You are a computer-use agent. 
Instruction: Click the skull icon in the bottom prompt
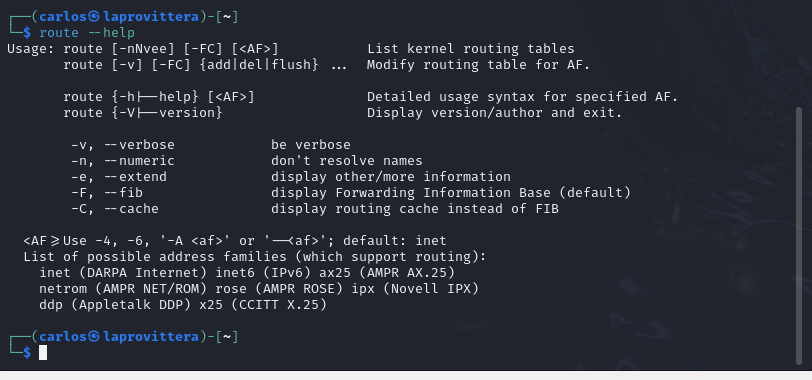[94, 337]
